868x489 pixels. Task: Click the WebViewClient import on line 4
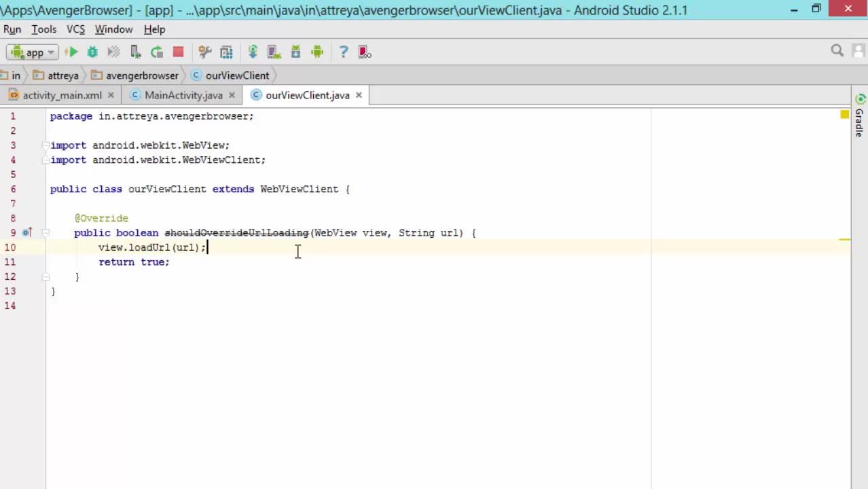[x=158, y=160]
